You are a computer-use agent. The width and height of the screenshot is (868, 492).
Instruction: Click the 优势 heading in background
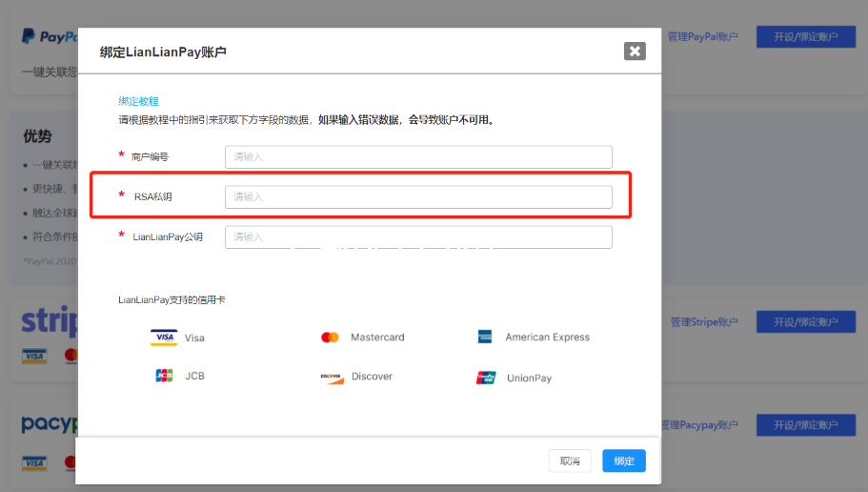pos(37,136)
